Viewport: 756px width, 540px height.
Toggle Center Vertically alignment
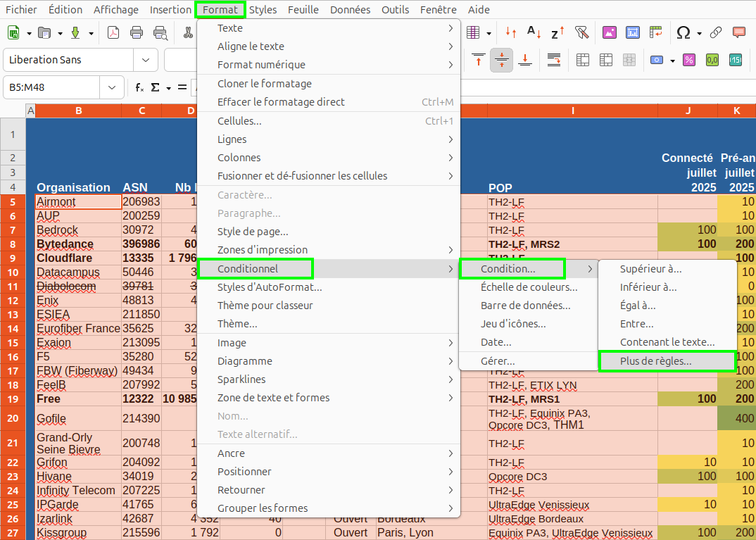501,61
